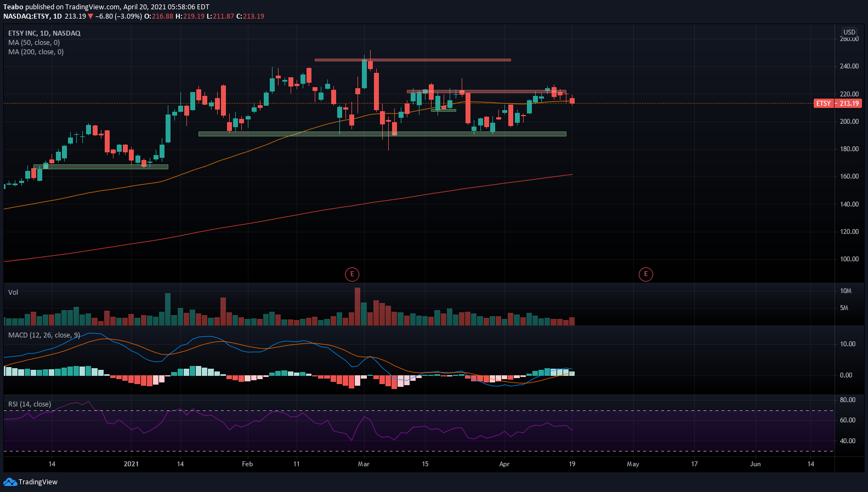
Task: Click the 10M volume axis label
Action: [846, 291]
